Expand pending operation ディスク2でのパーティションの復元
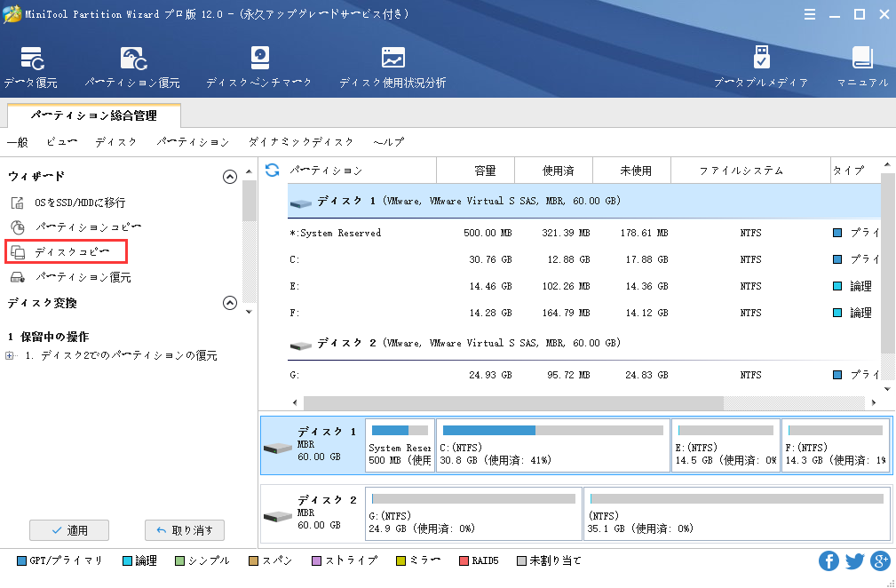The height and width of the screenshot is (588, 896). point(9,356)
